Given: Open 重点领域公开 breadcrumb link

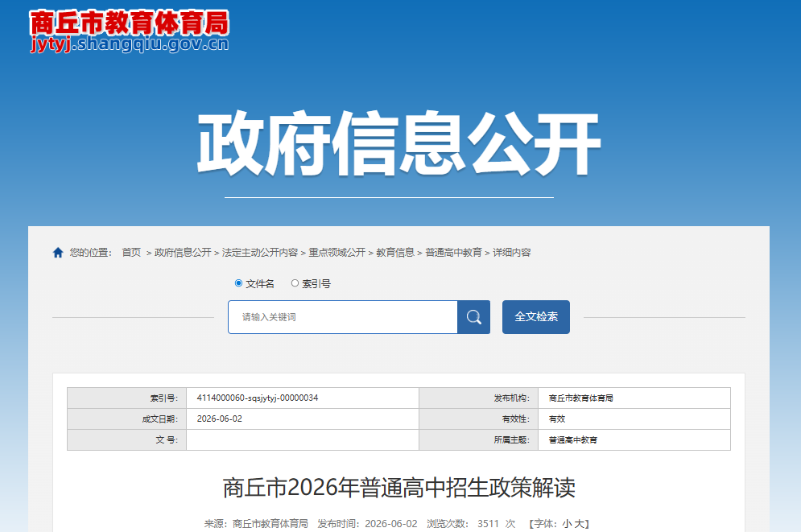Looking at the screenshot, I should coord(337,252).
